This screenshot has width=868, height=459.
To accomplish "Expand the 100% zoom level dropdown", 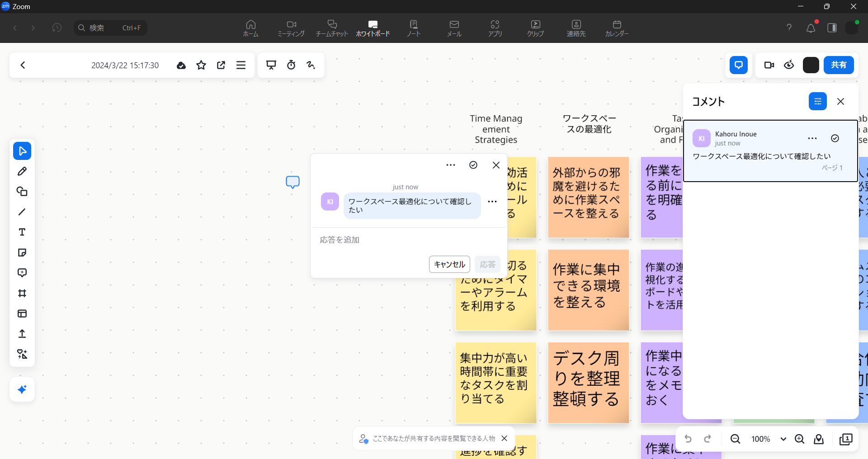I will (783, 439).
